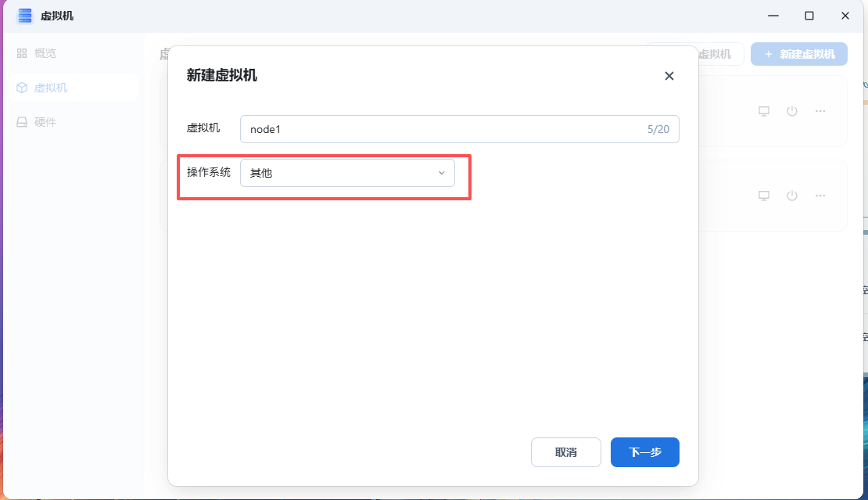This screenshot has height=500, width=868.
Task: Select 虚拟机 in the sidebar
Action: click(x=72, y=88)
